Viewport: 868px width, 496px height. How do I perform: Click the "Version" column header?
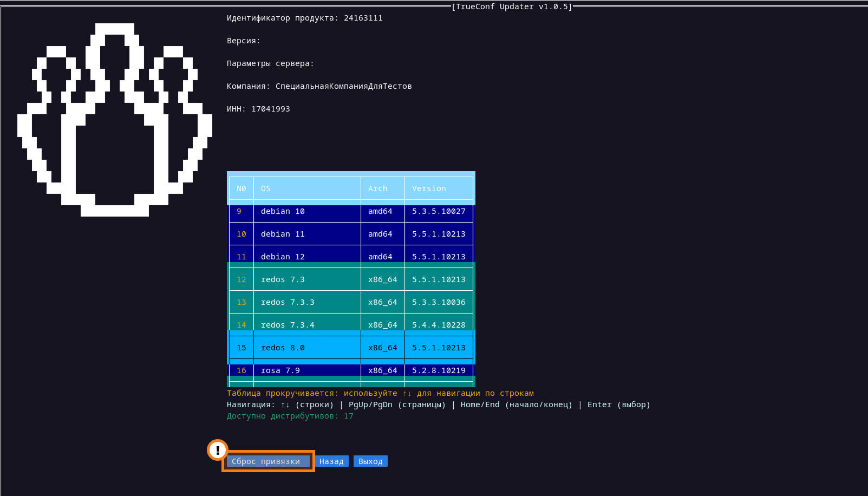(429, 188)
